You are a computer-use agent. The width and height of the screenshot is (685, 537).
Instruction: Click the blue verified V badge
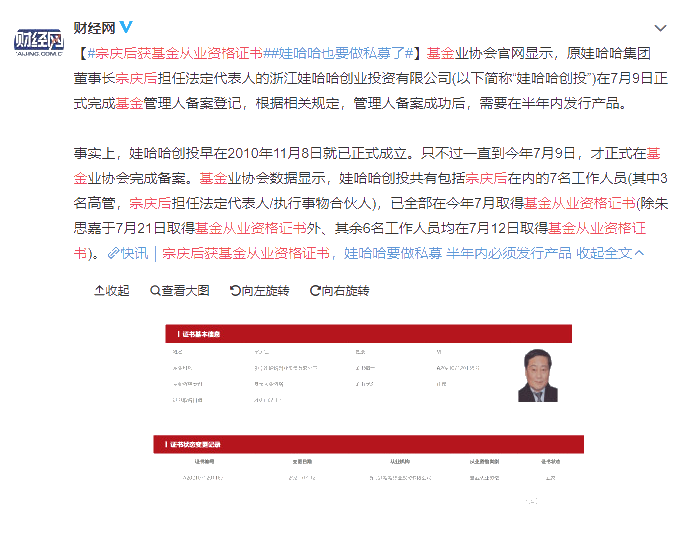126,27
